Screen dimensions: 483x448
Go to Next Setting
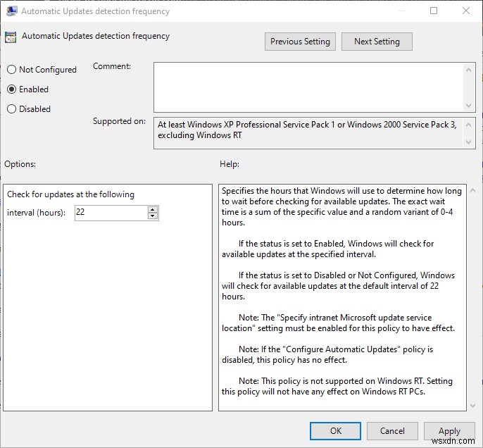click(377, 42)
